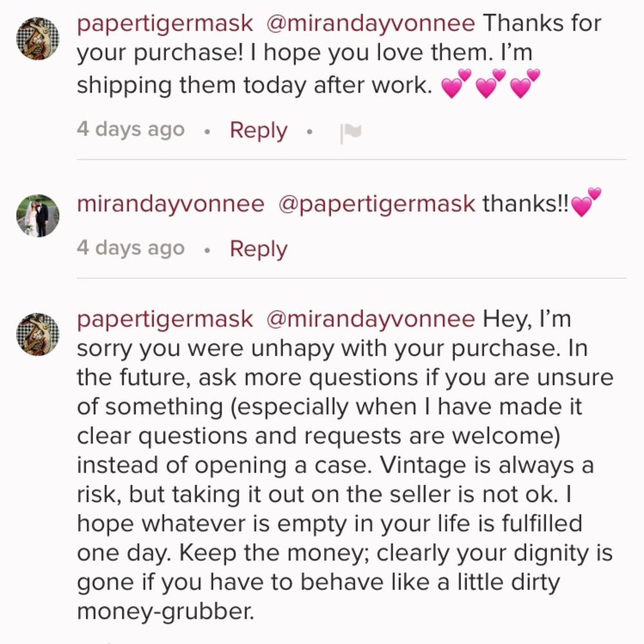Open mirandayvonnee username in second comment
Viewport: 644px width, 644px height.
[x=171, y=204]
